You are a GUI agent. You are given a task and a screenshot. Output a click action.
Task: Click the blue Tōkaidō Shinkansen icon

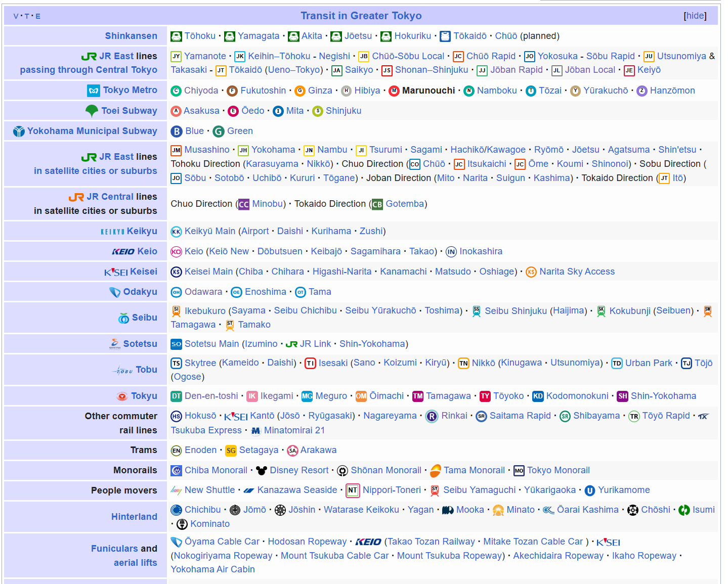point(445,36)
